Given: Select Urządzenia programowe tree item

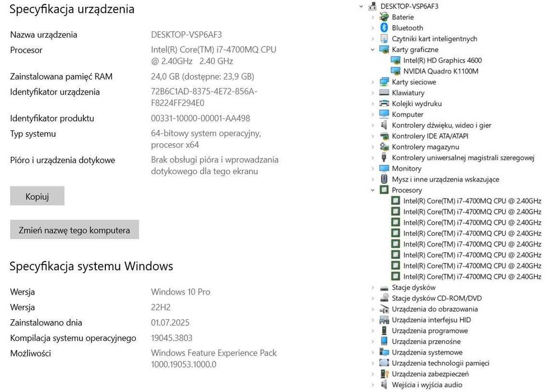Looking at the screenshot, I should [430, 330].
